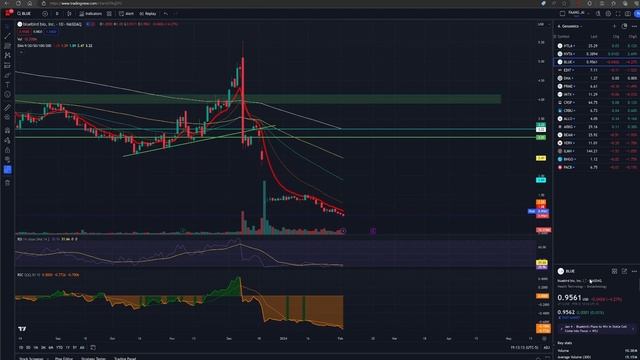Image resolution: width=640 pixels, height=360 pixels.
Task: Open Trading Panel bottom tab
Action: 125,358
